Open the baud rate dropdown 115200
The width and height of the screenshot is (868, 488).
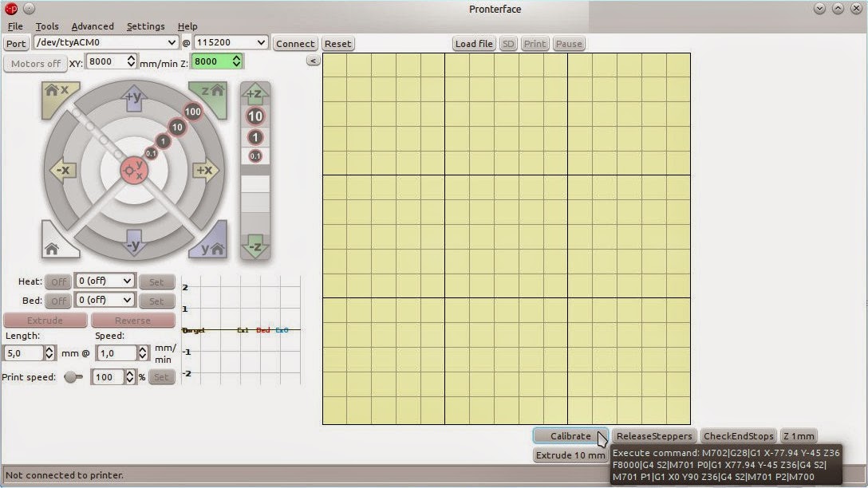coord(231,42)
